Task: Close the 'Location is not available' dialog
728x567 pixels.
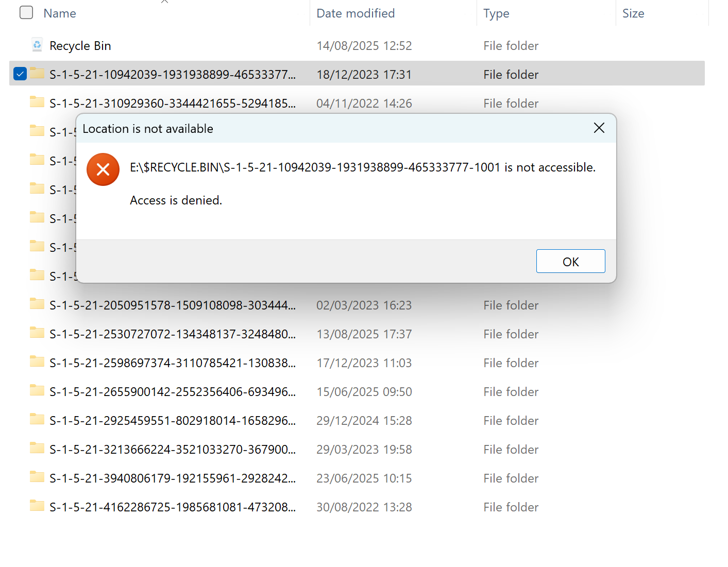Action: 599,128
